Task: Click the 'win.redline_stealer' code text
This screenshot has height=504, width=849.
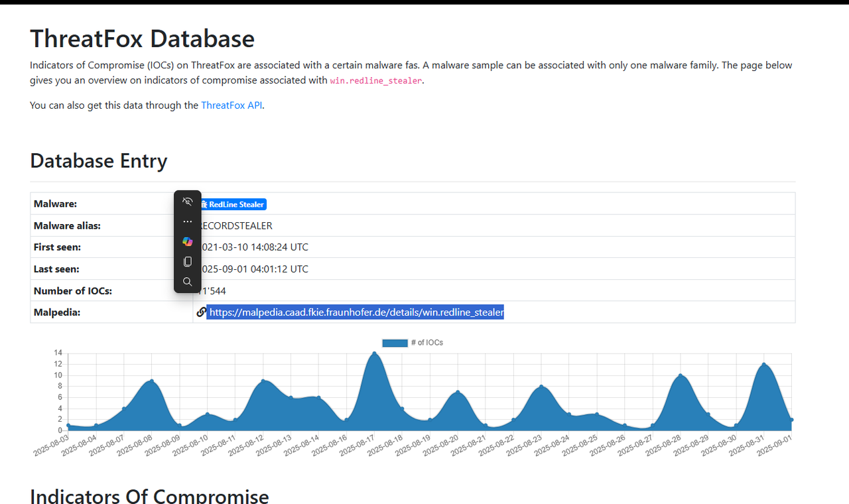Action: (x=376, y=81)
